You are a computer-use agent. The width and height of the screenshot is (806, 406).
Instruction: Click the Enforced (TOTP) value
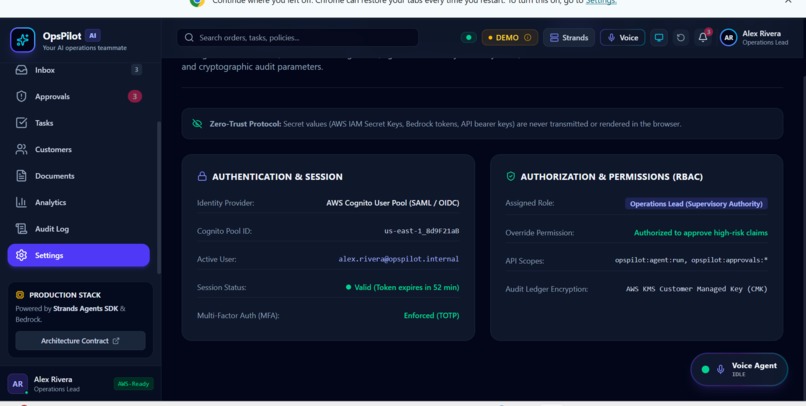(431, 316)
